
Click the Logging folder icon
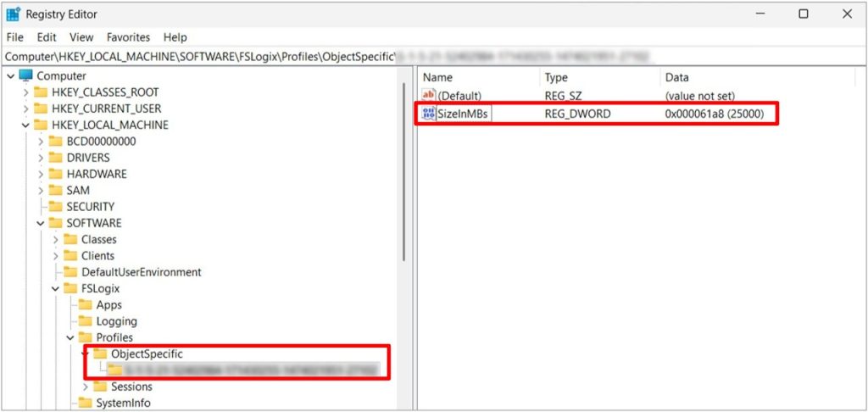pos(85,320)
